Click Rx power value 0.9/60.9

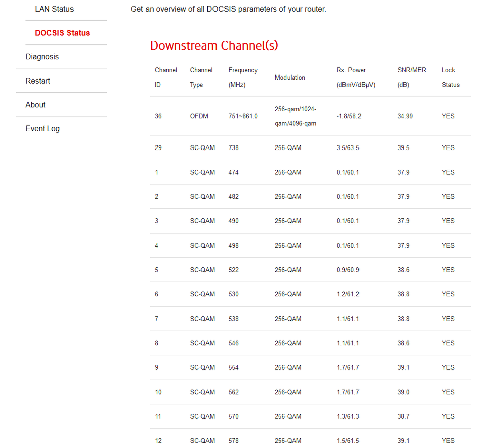point(348,270)
